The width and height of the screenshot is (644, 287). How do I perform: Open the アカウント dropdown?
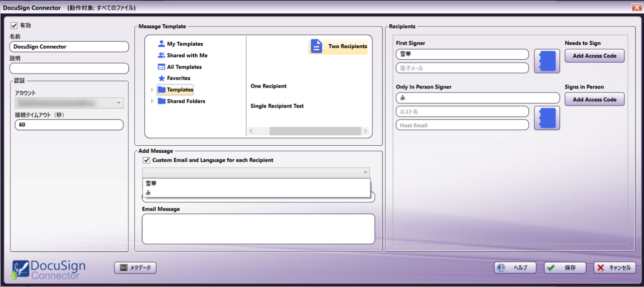(69, 103)
